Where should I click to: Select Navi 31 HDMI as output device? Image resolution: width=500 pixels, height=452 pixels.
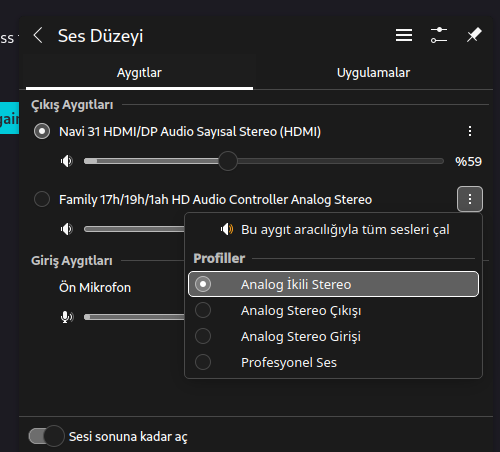coord(42,131)
